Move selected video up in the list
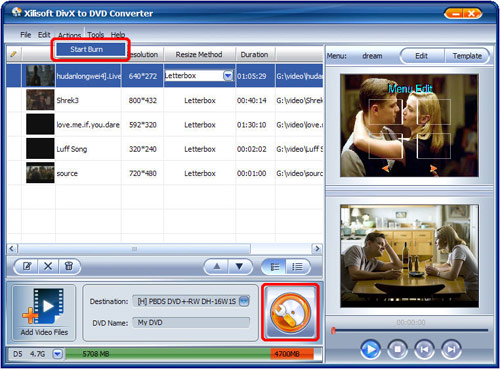 217,266
